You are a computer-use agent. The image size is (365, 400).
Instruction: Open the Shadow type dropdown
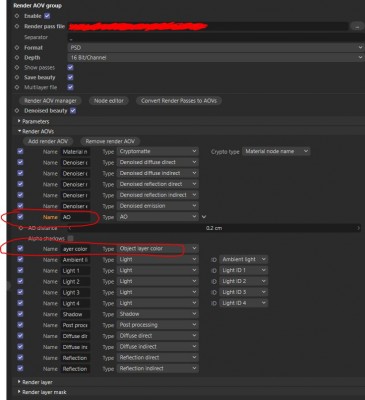pyautogui.click(x=158, y=314)
